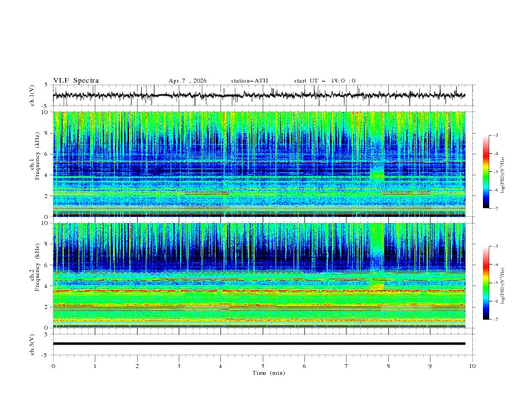Viewport: 532px width, 411px height.
Task: Click the time axis tick label '0'
Action: tap(53, 366)
